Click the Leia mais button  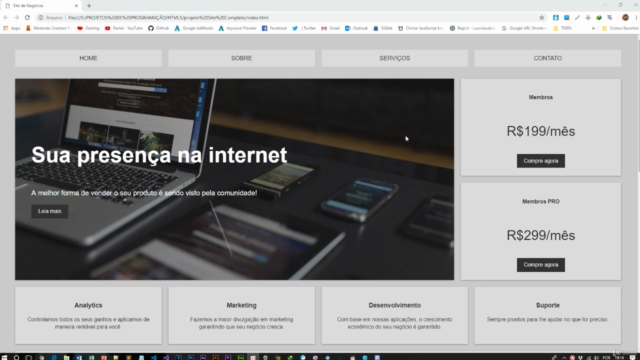pos(49,211)
